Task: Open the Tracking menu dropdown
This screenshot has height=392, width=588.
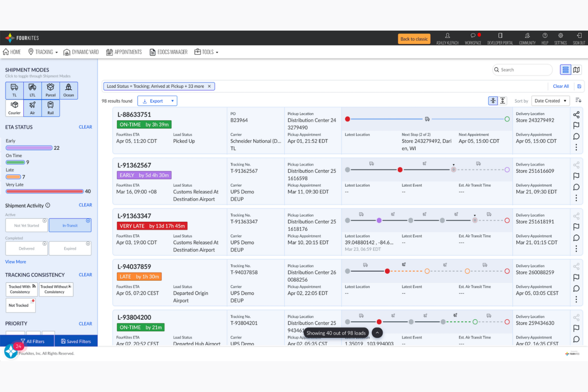Action: [x=43, y=52]
